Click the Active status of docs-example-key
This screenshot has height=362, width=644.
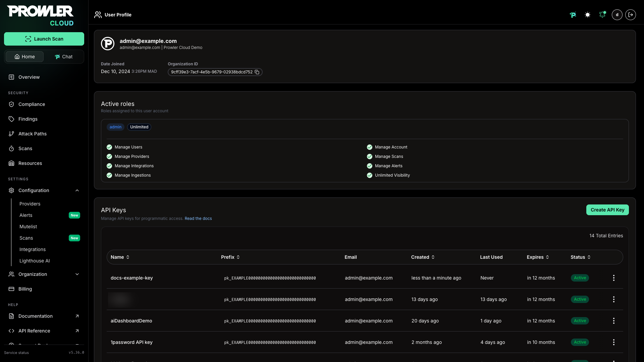point(580,278)
